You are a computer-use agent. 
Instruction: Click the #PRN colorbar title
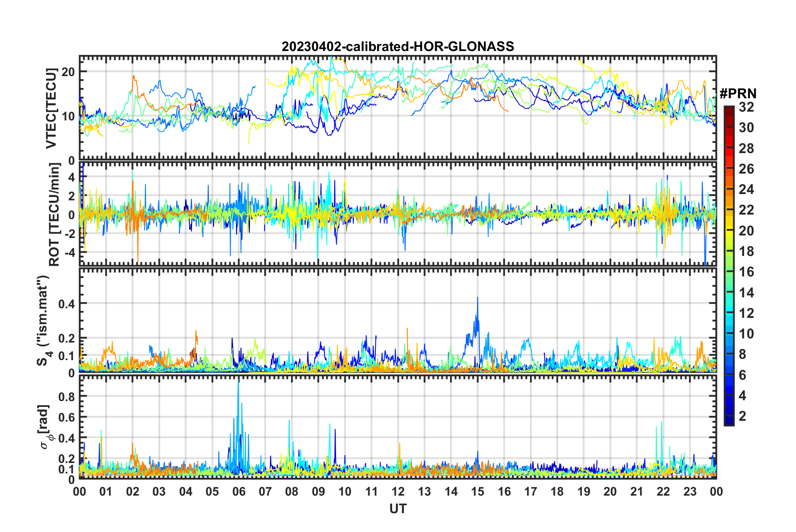click(738, 94)
